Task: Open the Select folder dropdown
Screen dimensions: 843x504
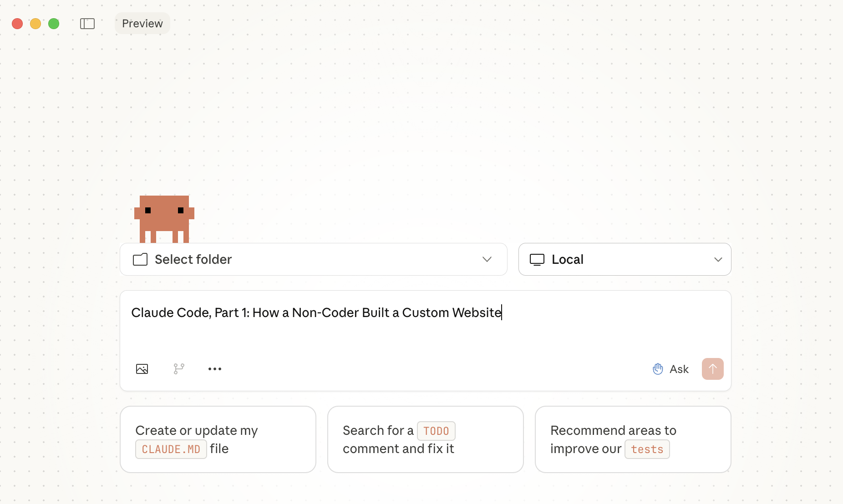Action: click(x=313, y=260)
